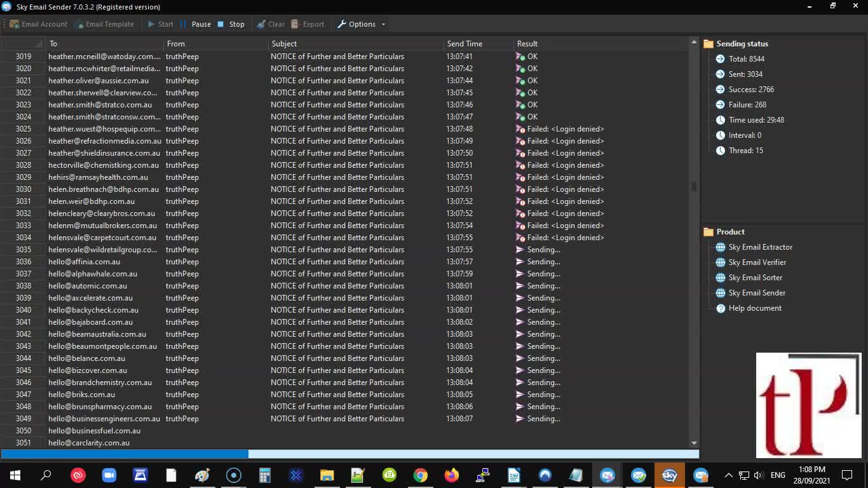This screenshot has height=488, width=868.
Task: Select row number 3049
Action: tap(24, 419)
